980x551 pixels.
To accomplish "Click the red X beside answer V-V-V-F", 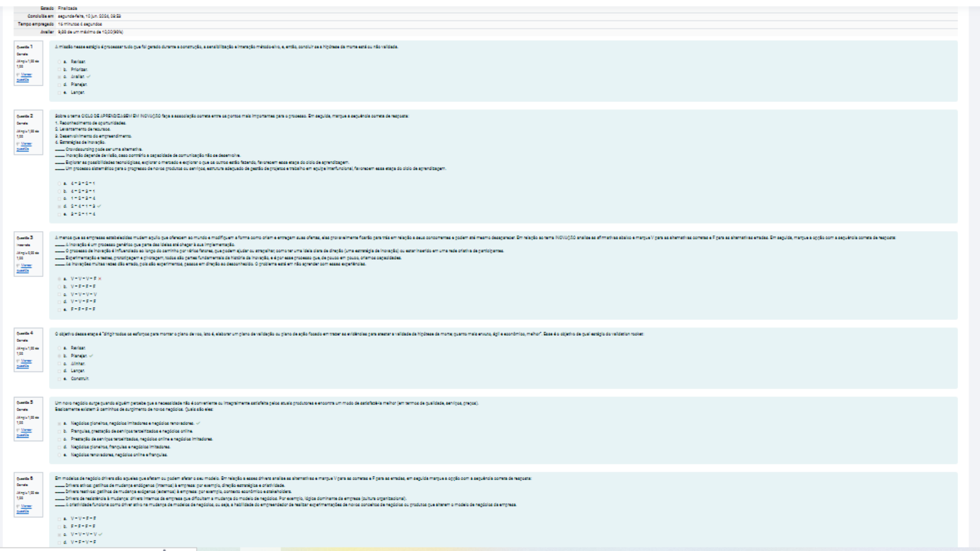I will (100, 279).
